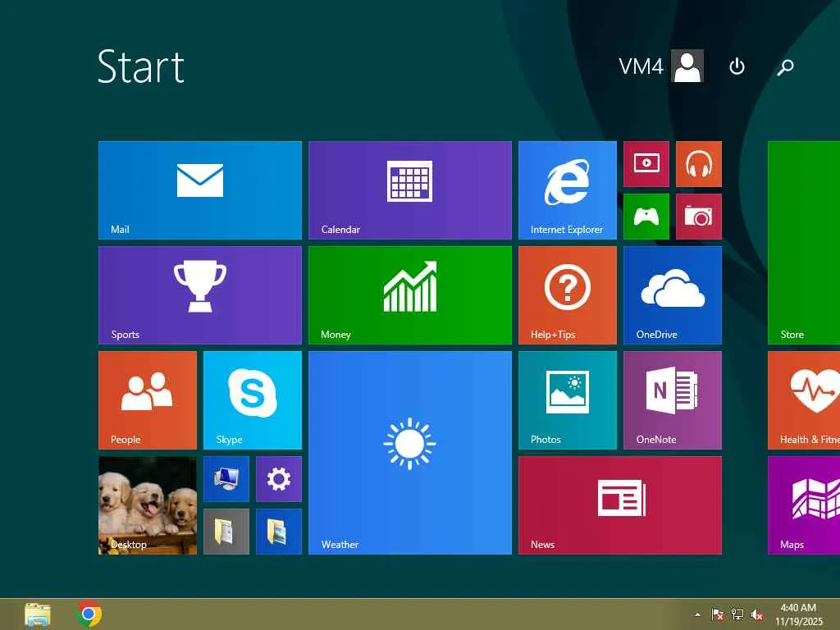This screenshot has width=840, height=630.
Task: Open the Xbox Games tile
Action: [x=646, y=217]
